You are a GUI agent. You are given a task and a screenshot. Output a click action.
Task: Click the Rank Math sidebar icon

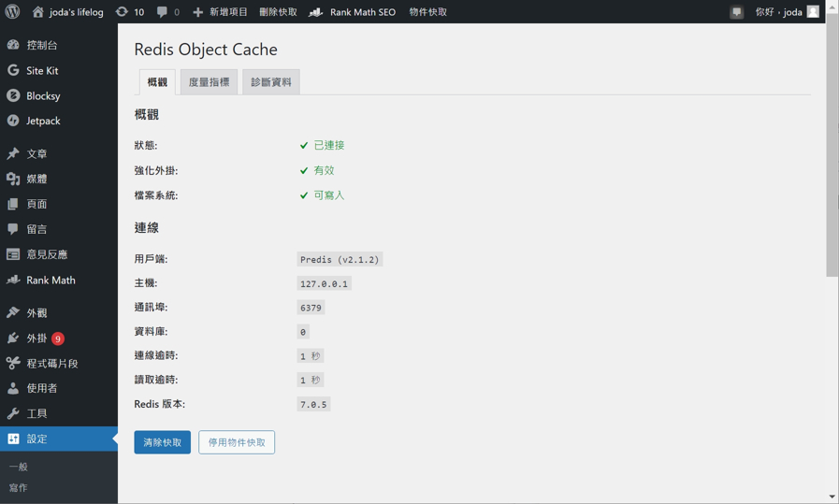click(x=13, y=280)
